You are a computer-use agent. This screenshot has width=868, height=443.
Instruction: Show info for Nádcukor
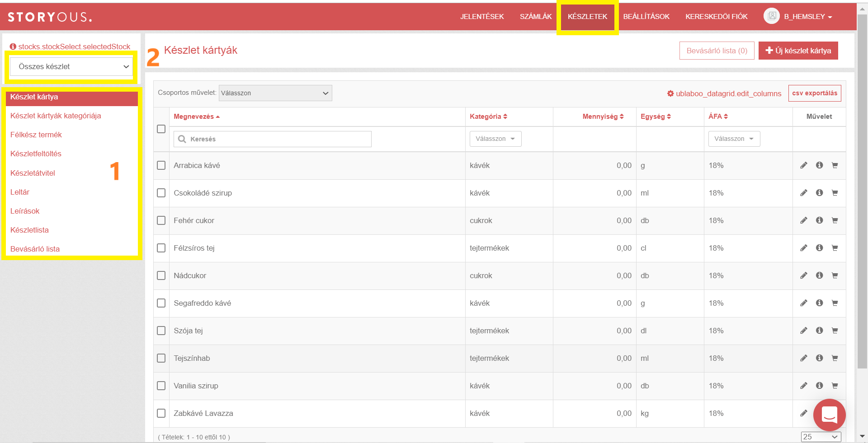[819, 275]
